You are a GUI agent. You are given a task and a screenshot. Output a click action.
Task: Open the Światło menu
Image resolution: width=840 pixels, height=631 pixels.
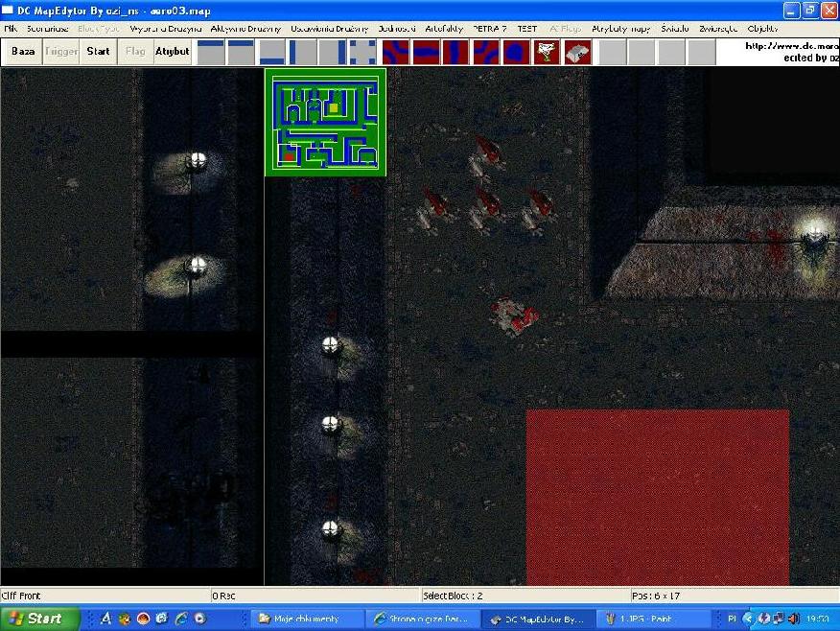click(x=674, y=29)
